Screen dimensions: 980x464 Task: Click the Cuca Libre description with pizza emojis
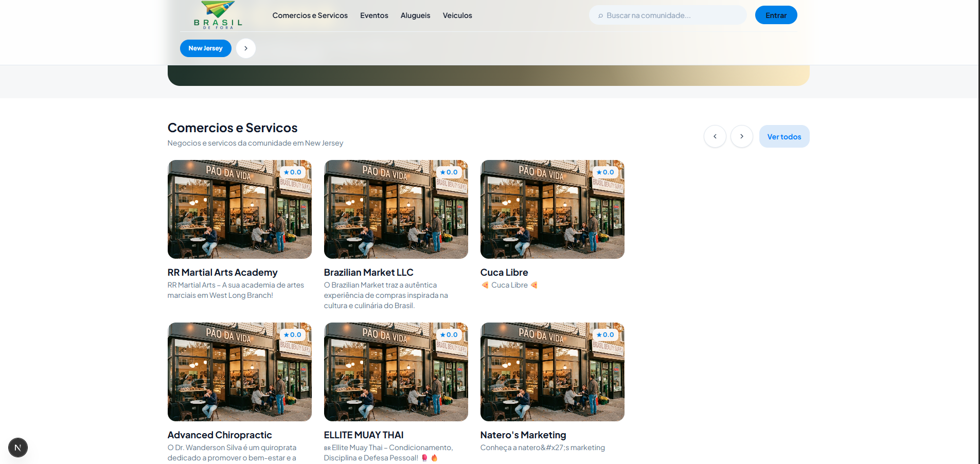[x=509, y=285]
